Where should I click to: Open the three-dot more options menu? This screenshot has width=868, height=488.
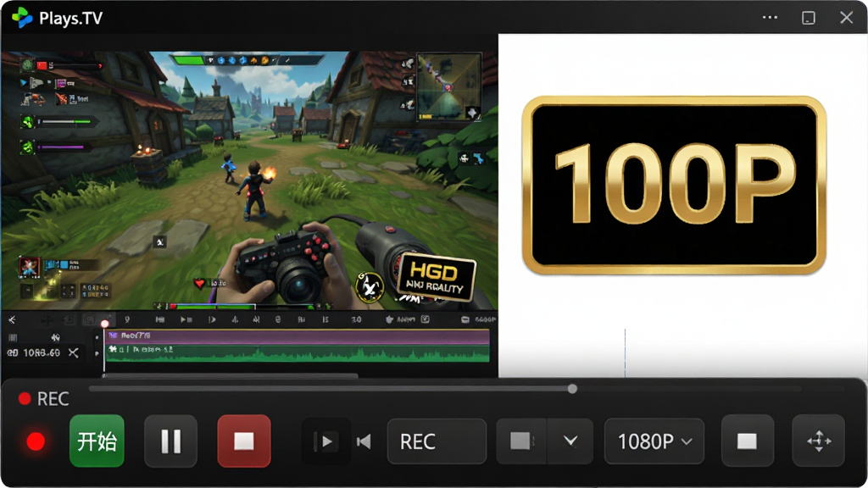[x=770, y=18]
